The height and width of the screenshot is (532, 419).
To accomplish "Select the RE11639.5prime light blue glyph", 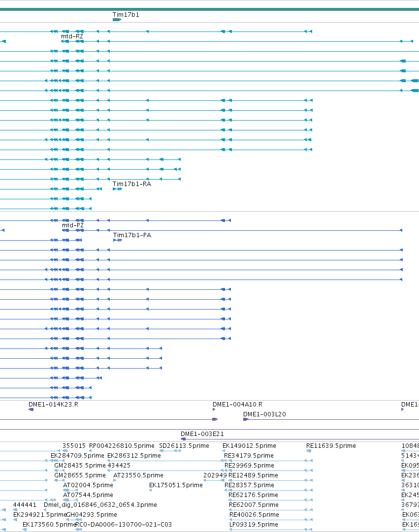I will pyautogui.click(x=309, y=451).
